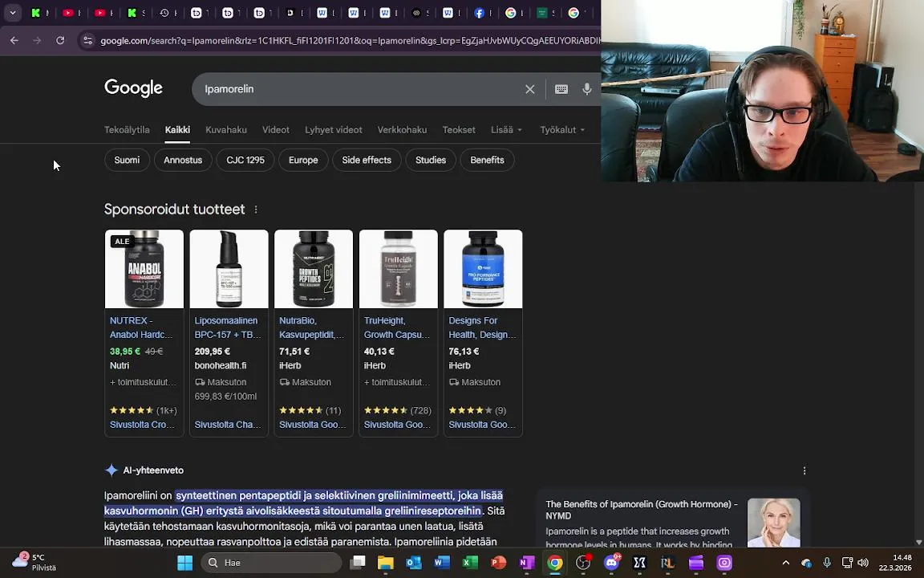
Task: Clear the search query with X
Action: (529, 89)
